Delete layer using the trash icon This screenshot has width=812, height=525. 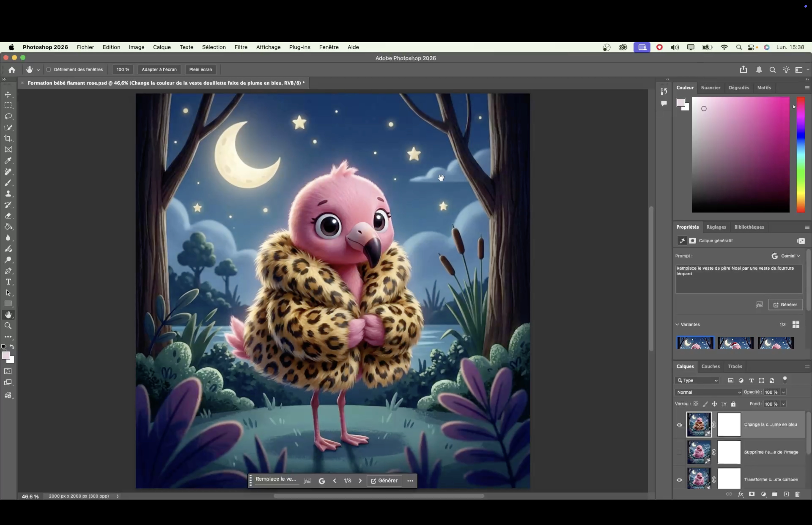point(797,494)
